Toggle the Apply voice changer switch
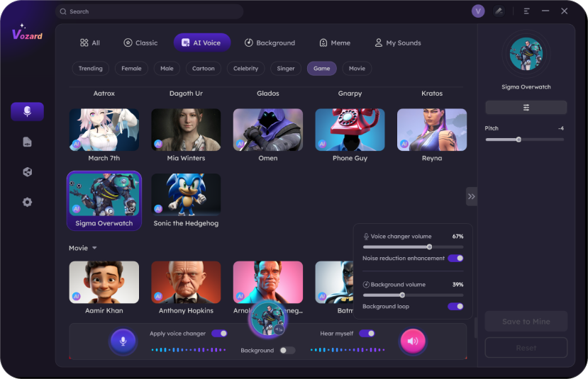This screenshot has width=588, height=379. coord(219,333)
